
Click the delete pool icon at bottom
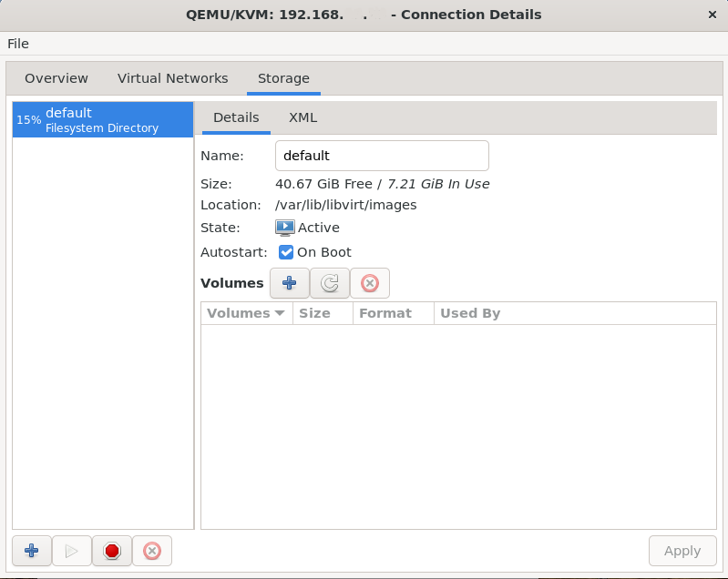click(x=152, y=551)
